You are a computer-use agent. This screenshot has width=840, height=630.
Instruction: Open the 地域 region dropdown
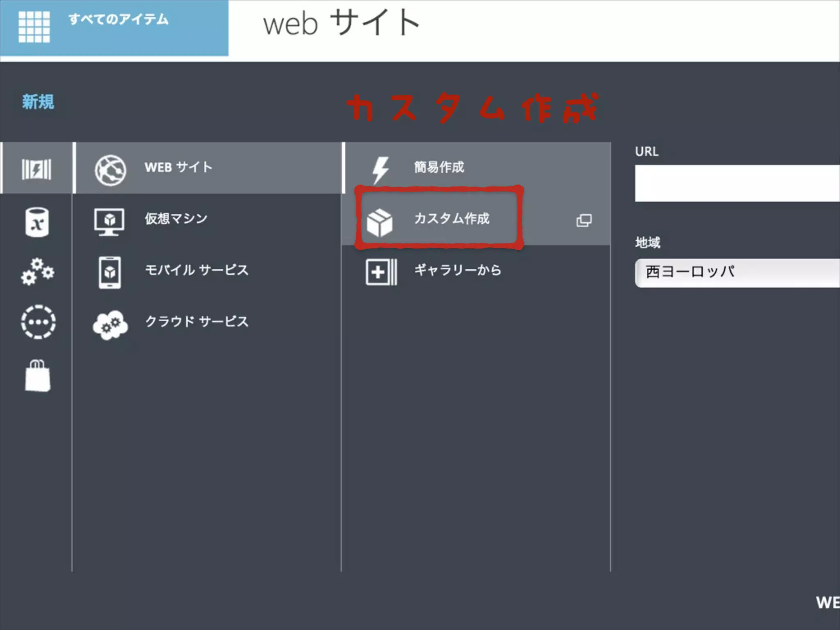pyautogui.click(x=737, y=273)
